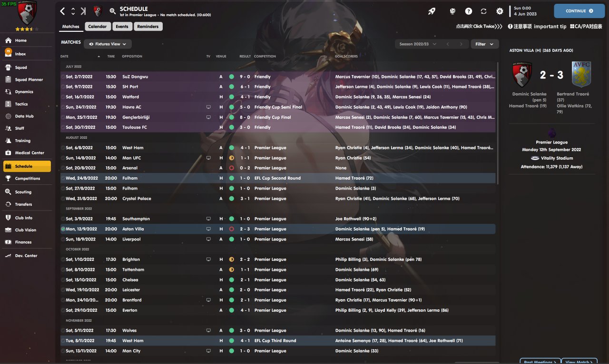Expand the Filter dropdown
Viewport: 609px width, 364px height.
click(x=484, y=44)
